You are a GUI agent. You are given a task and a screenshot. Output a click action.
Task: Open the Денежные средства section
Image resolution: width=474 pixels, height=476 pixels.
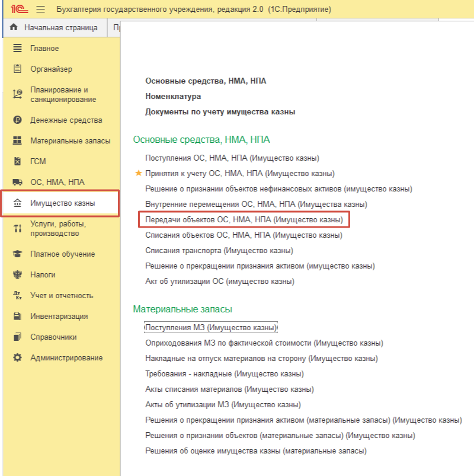tap(66, 120)
